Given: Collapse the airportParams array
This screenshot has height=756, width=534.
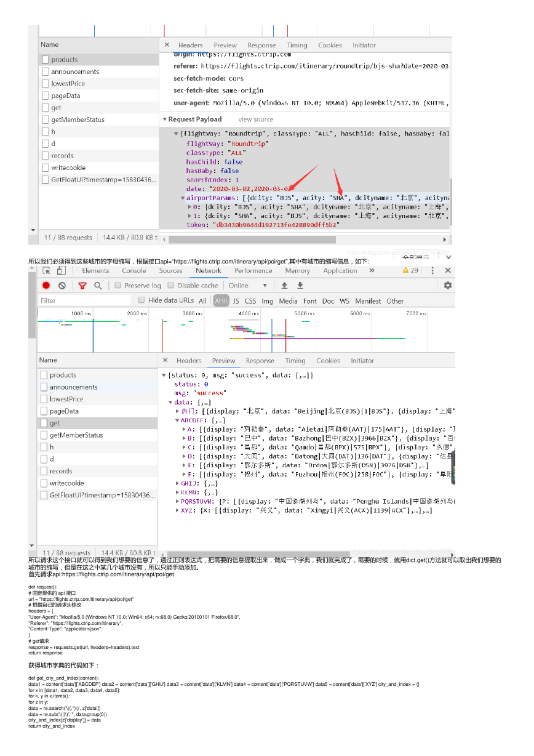Looking at the screenshot, I should (183, 198).
